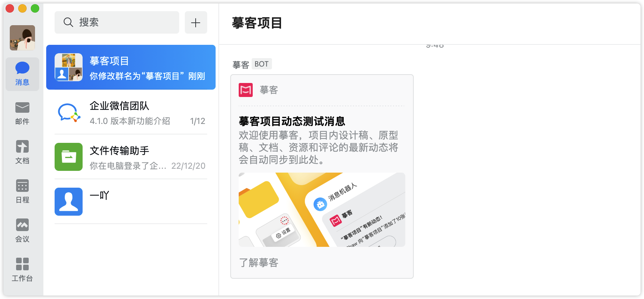The height and width of the screenshot is (299, 644).
Task: Click the message card preview image
Action: point(322,210)
